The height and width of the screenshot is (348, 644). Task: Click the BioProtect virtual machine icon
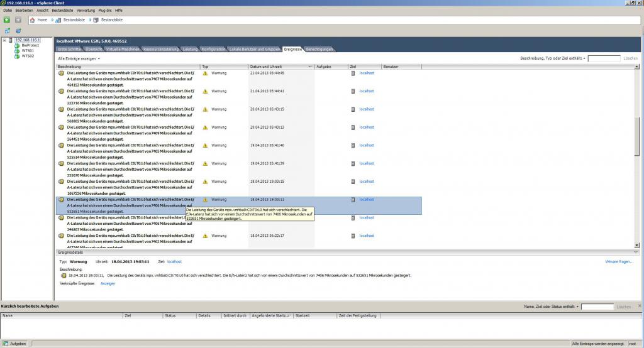[x=17, y=46]
